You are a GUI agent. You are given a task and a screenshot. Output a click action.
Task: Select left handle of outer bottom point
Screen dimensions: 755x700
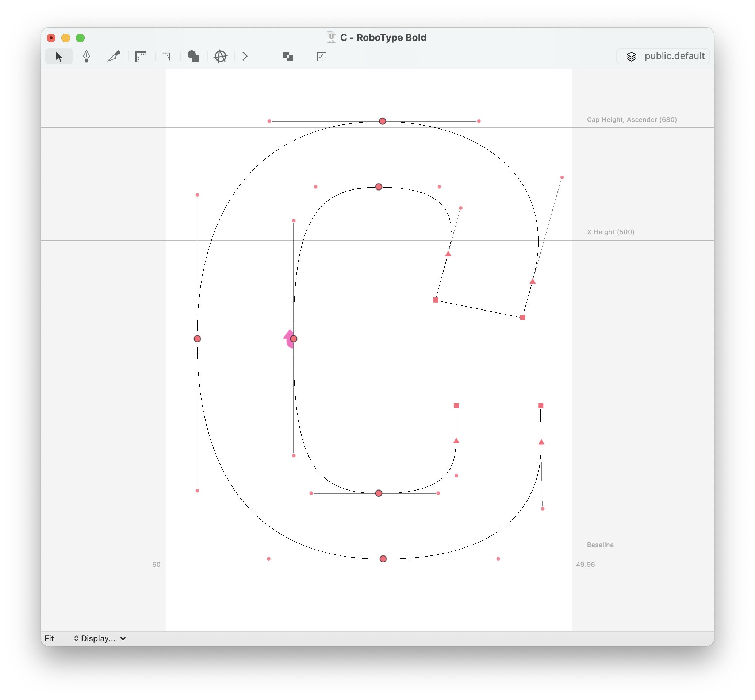269,559
